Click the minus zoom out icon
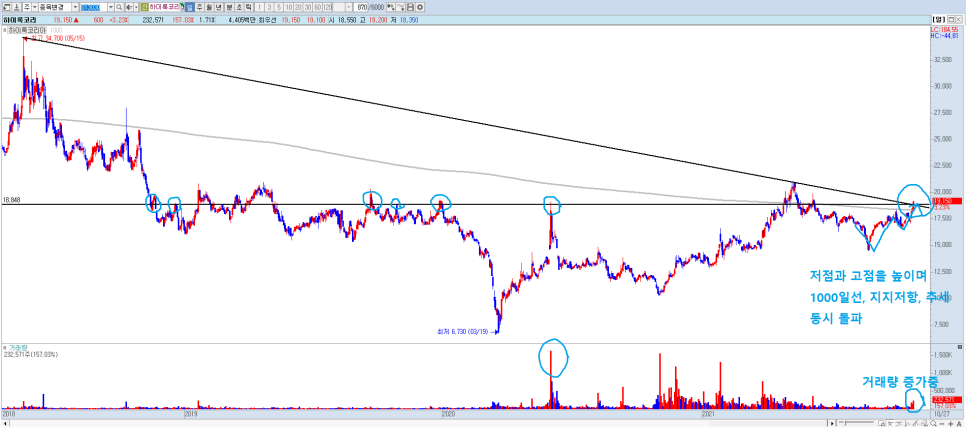The height and width of the screenshot is (428, 966). point(941,424)
